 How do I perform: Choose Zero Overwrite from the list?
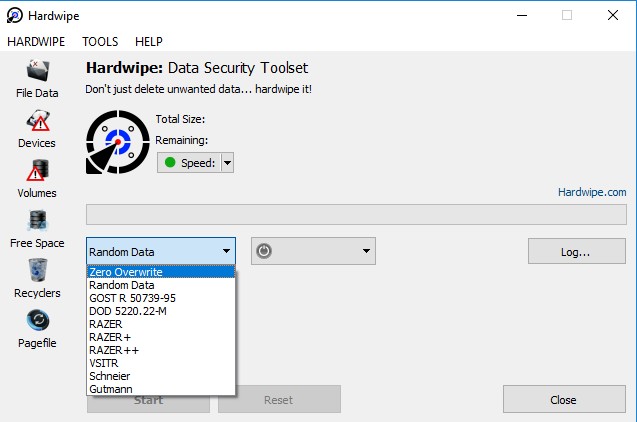[161, 272]
